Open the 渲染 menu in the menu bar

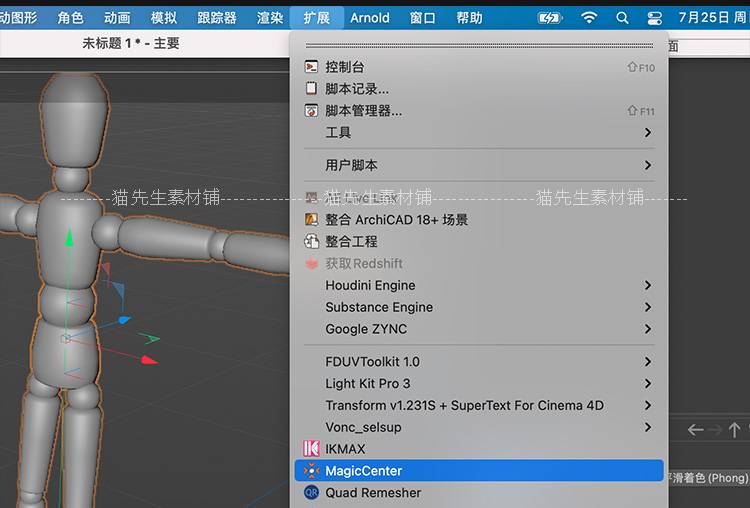click(270, 18)
